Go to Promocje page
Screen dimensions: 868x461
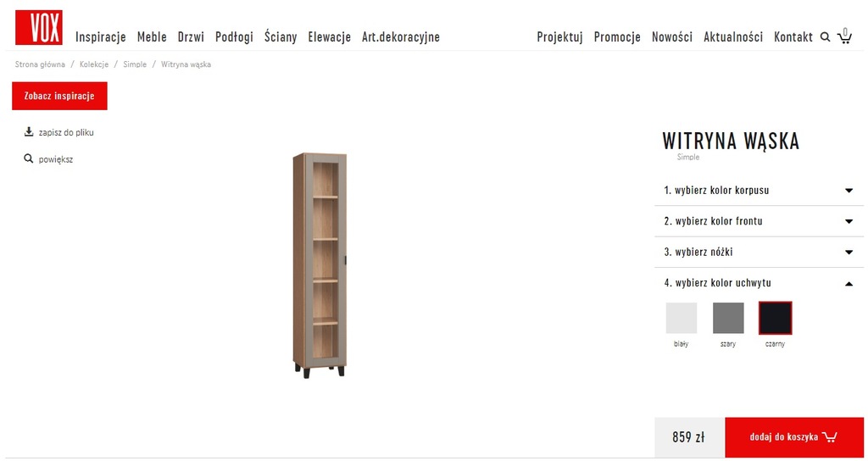617,37
